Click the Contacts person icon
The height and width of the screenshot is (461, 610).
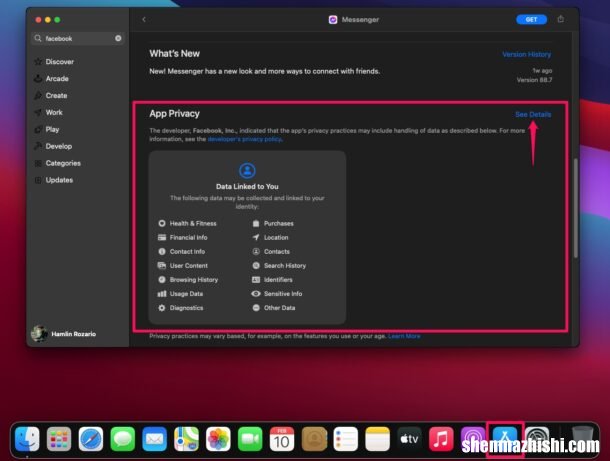[256, 251]
